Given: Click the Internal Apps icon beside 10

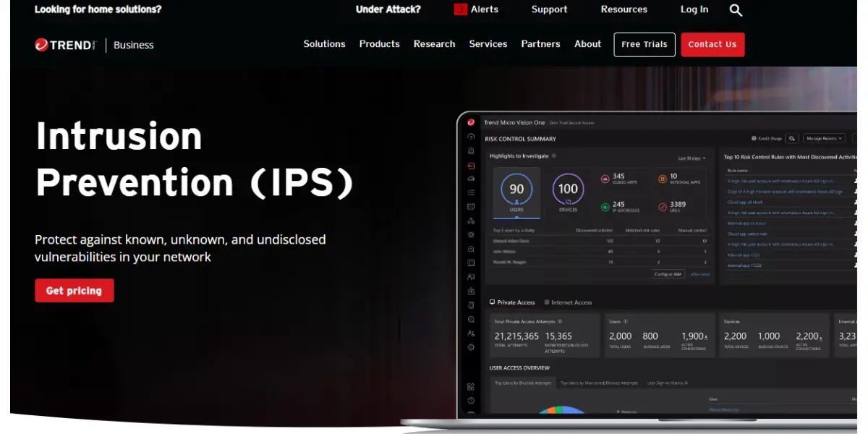Looking at the screenshot, I should point(662,179).
